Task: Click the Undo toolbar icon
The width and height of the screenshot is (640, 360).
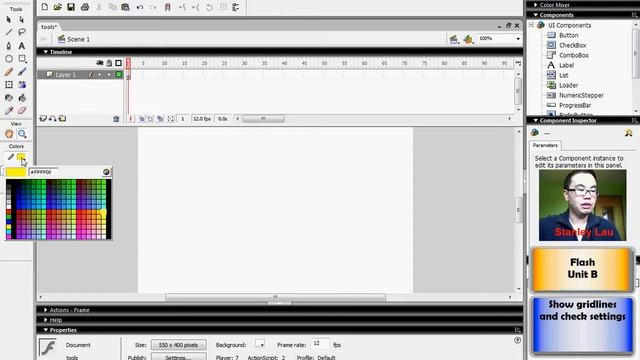Action: coord(140,7)
